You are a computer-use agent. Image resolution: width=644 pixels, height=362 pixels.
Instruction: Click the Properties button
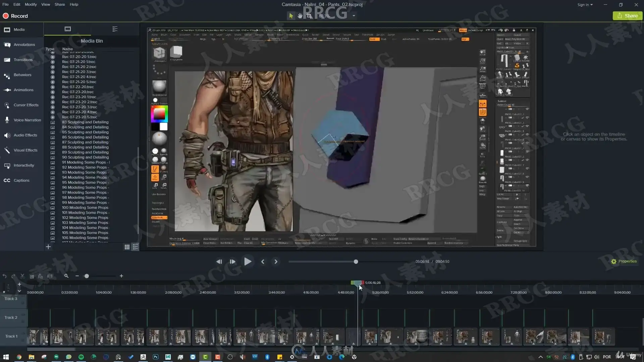pos(624,261)
